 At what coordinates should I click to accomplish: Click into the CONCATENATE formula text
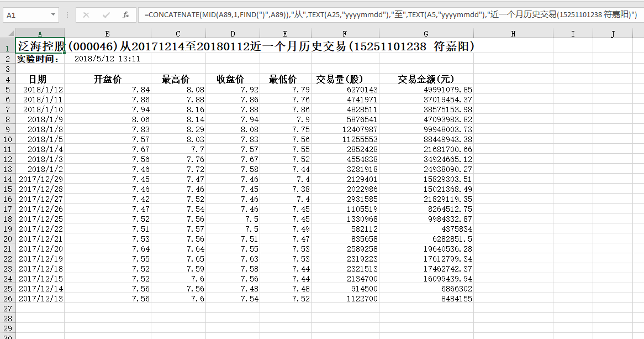click(x=387, y=15)
